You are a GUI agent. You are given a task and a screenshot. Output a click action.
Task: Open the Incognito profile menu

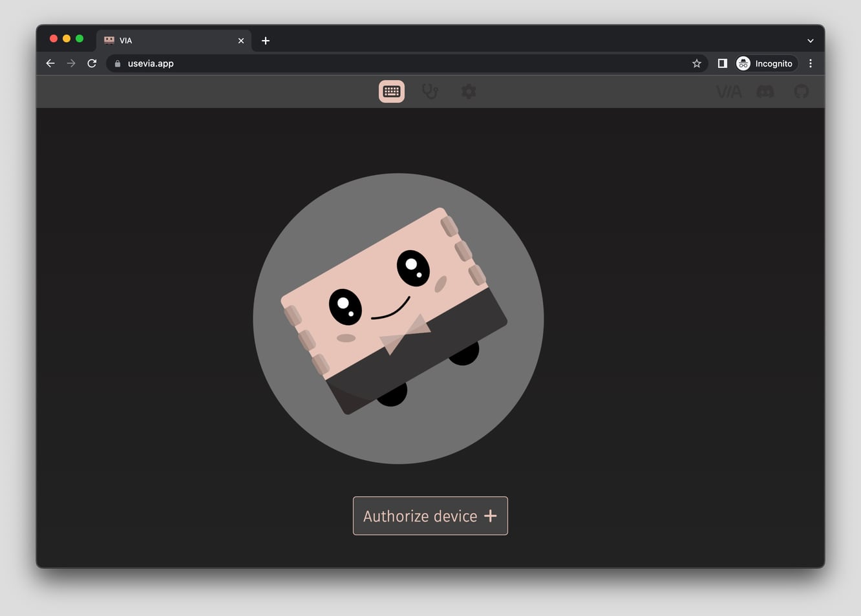click(x=767, y=63)
